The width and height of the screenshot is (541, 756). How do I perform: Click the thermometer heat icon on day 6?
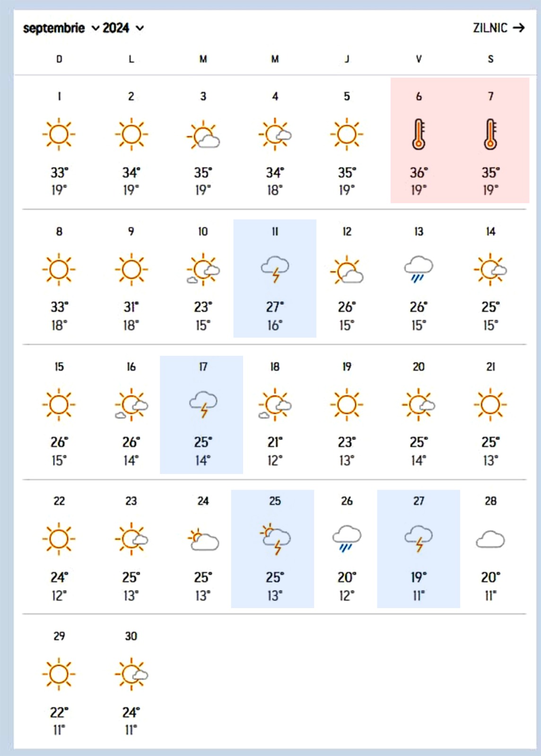[x=419, y=134]
